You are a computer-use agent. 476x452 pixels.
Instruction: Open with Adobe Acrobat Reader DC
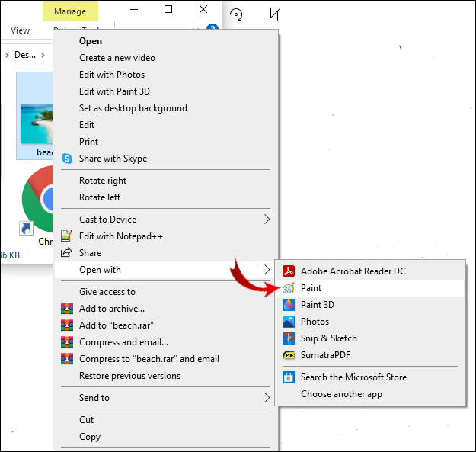(370, 271)
